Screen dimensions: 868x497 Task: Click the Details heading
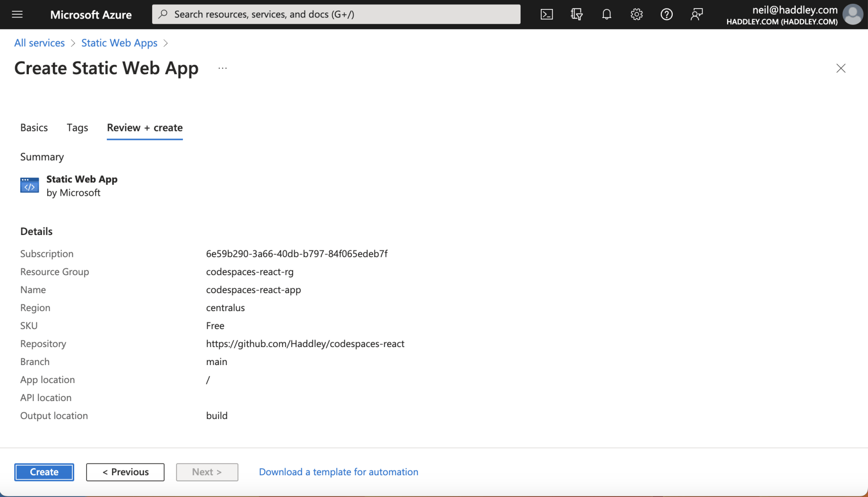pyautogui.click(x=36, y=231)
